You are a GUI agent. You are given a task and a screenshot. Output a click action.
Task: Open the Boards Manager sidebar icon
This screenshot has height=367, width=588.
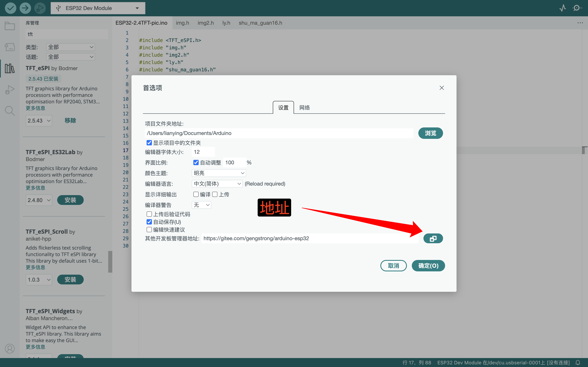point(10,47)
